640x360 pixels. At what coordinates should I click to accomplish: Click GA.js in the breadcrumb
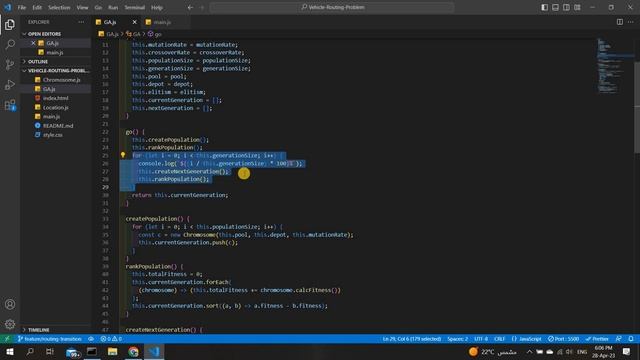[x=109, y=34]
